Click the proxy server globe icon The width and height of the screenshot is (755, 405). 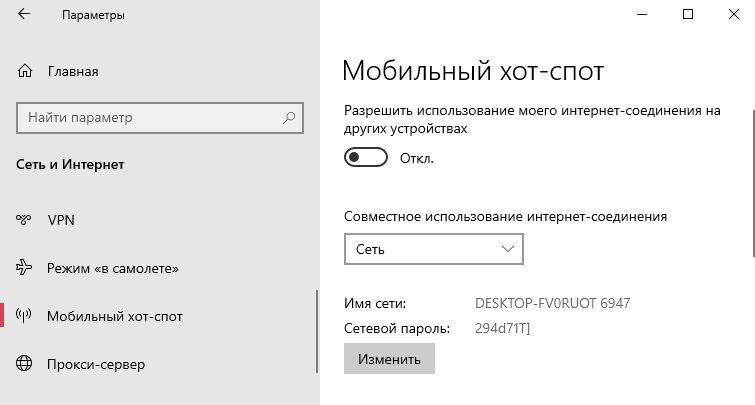coord(24,364)
